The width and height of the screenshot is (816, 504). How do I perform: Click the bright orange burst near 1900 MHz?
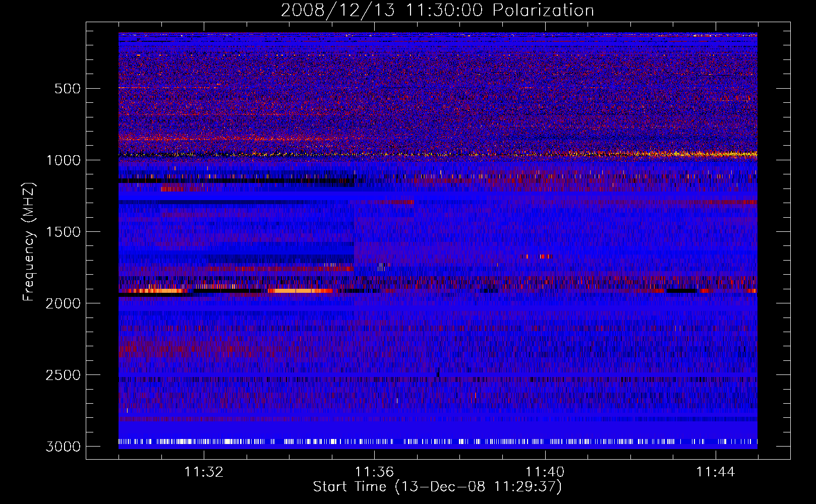point(300,291)
